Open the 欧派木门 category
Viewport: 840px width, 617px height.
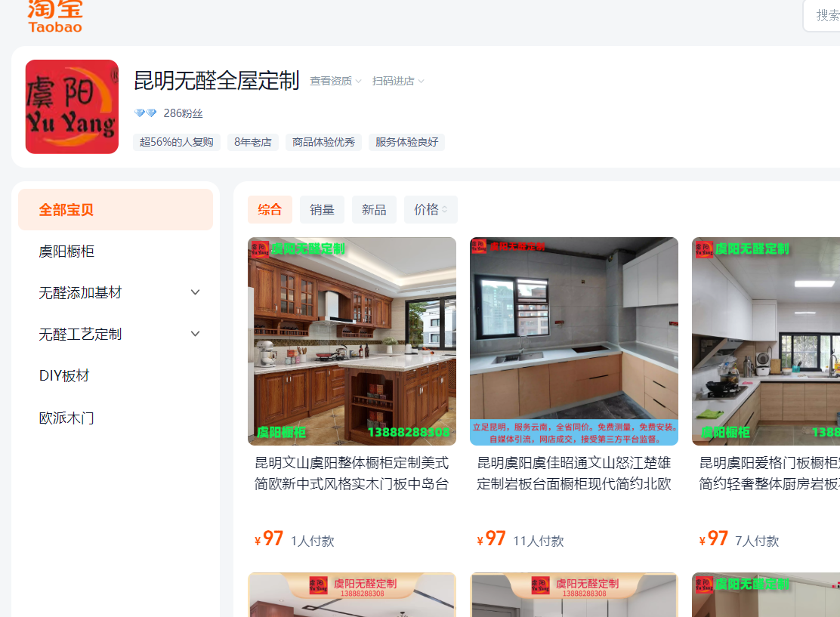[x=66, y=418]
